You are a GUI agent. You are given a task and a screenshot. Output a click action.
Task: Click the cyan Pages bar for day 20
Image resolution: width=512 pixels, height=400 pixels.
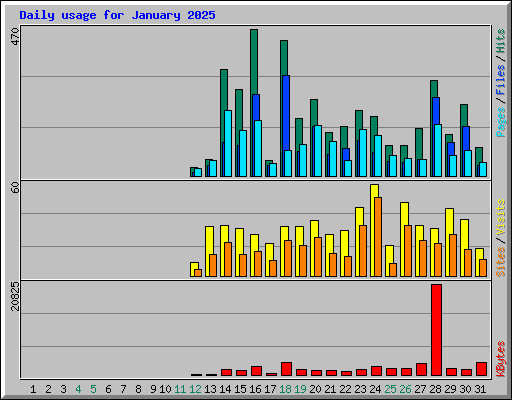tap(318, 151)
